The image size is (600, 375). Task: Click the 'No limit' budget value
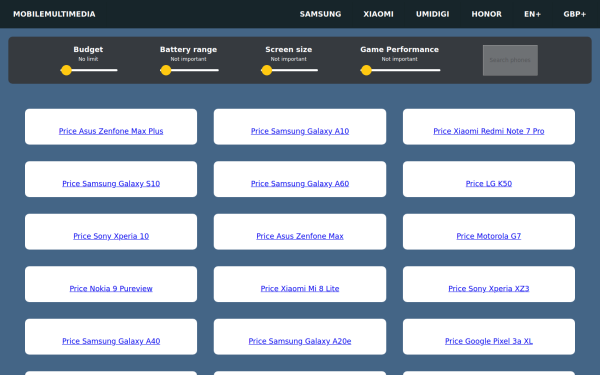pos(88,59)
